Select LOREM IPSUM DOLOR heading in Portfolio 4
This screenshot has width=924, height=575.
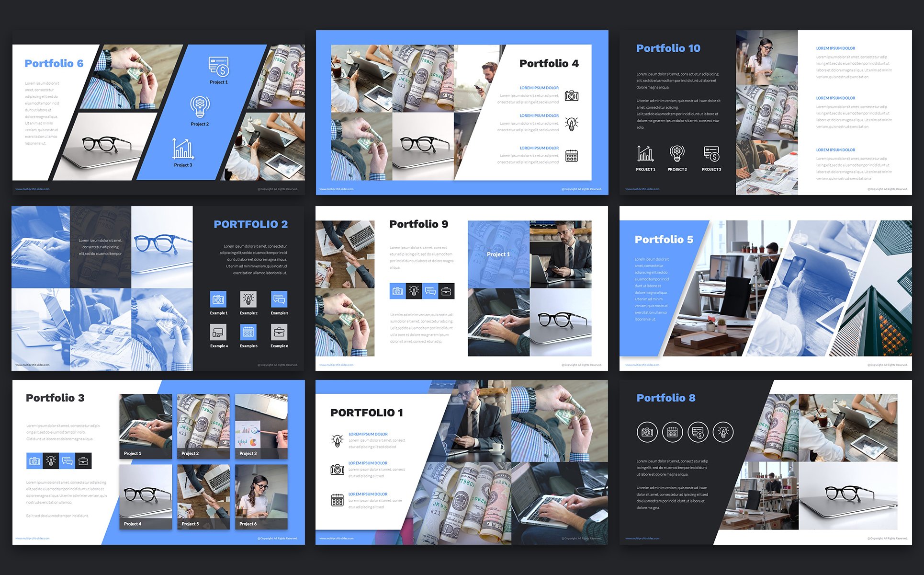tap(537, 89)
